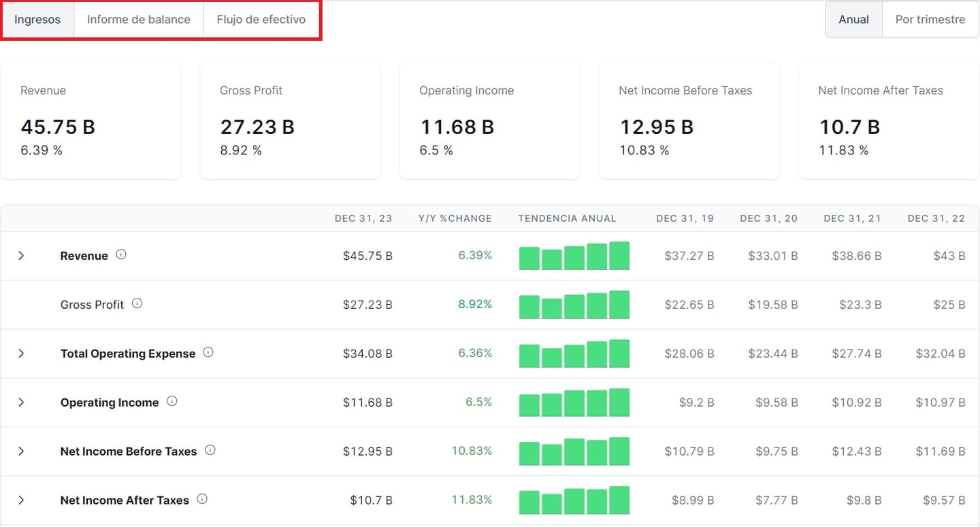This screenshot has height=527, width=980.
Task: Show info for Net Income After Taxes
Action: [x=202, y=499]
